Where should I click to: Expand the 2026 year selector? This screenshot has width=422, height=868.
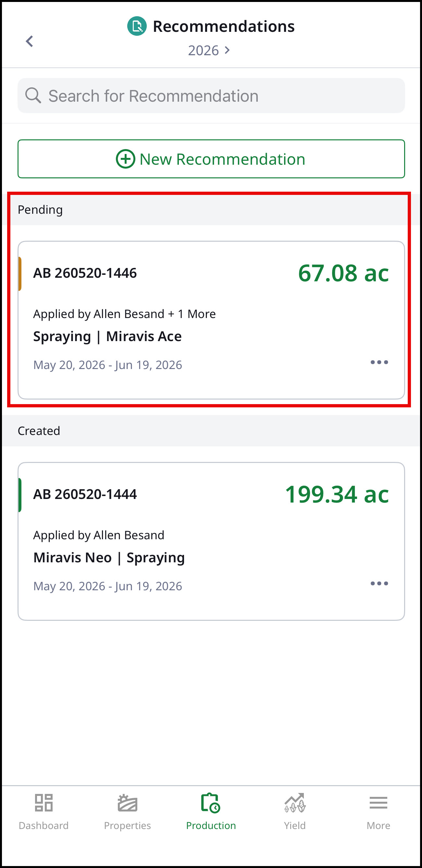pyautogui.click(x=209, y=51)
